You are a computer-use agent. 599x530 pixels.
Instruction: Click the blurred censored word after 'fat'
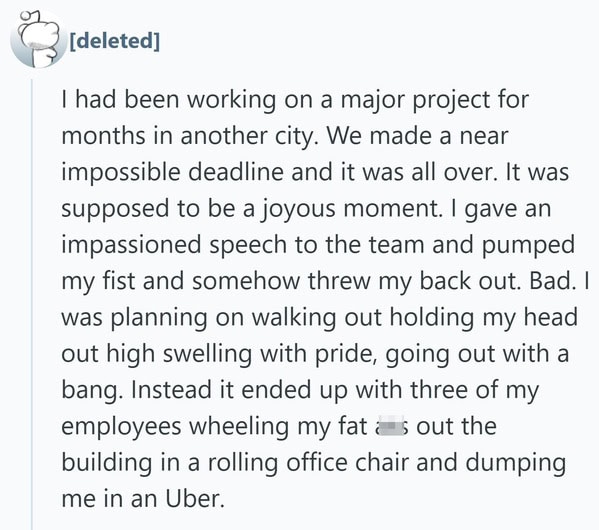click(392, 426)
